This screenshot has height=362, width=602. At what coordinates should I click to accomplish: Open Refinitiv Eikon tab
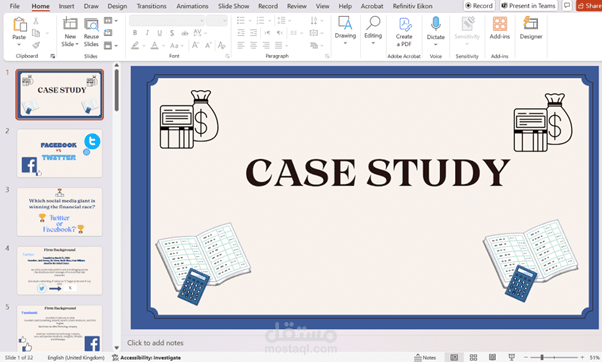(x=412, y=6)
